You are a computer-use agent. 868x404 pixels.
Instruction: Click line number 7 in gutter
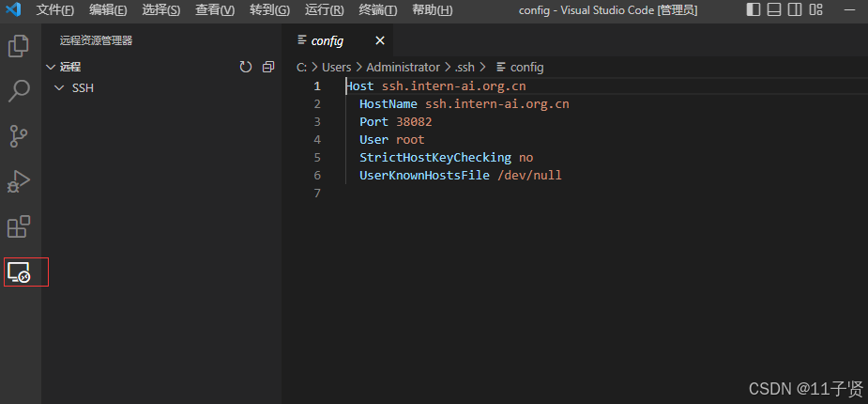(317, 194)
